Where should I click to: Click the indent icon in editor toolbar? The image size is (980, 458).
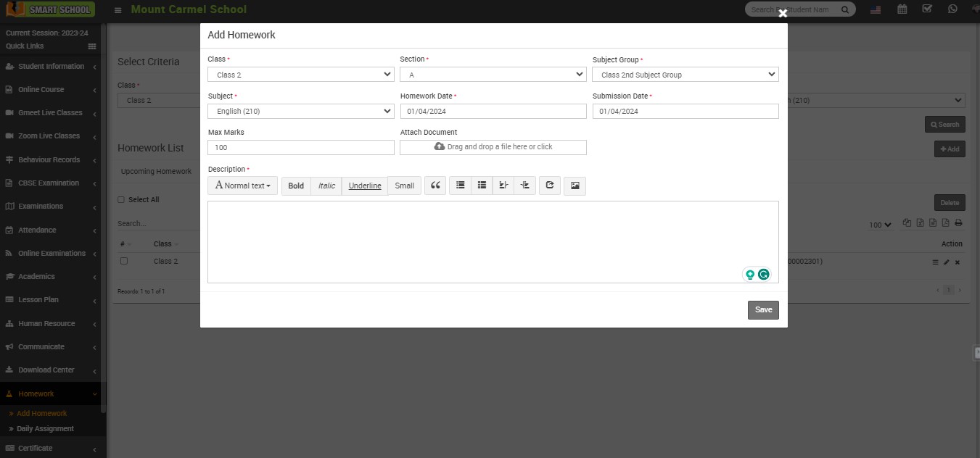tap(525, 186)
